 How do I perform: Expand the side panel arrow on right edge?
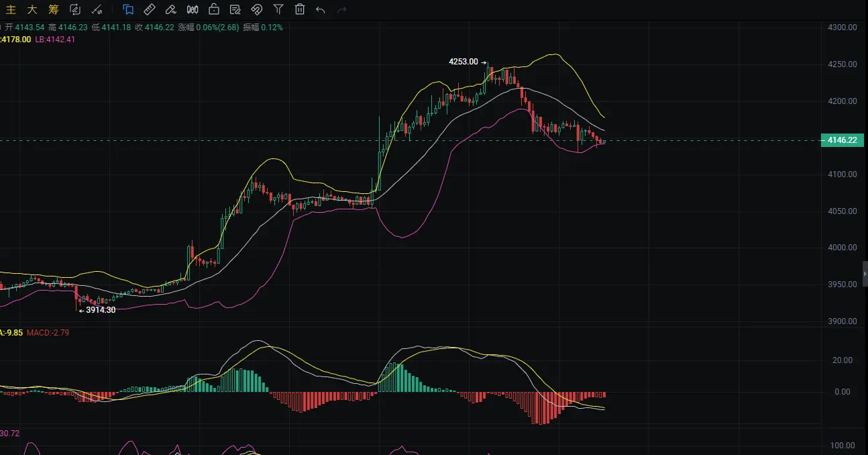pyautogui.click(x=865, y=274)
